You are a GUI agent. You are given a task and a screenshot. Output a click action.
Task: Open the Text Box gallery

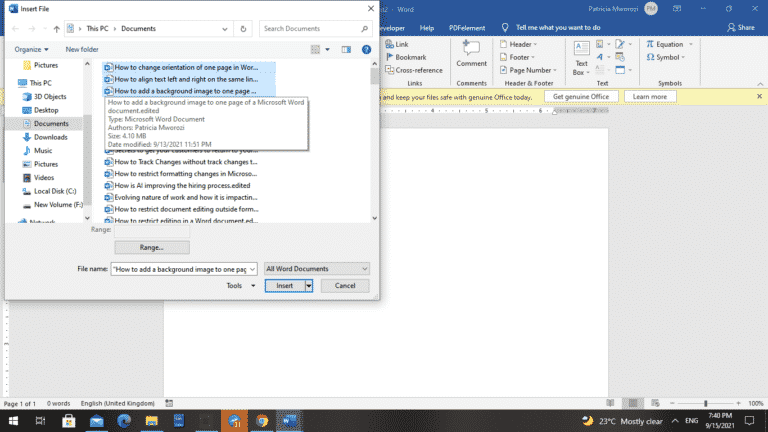[581, 58]
